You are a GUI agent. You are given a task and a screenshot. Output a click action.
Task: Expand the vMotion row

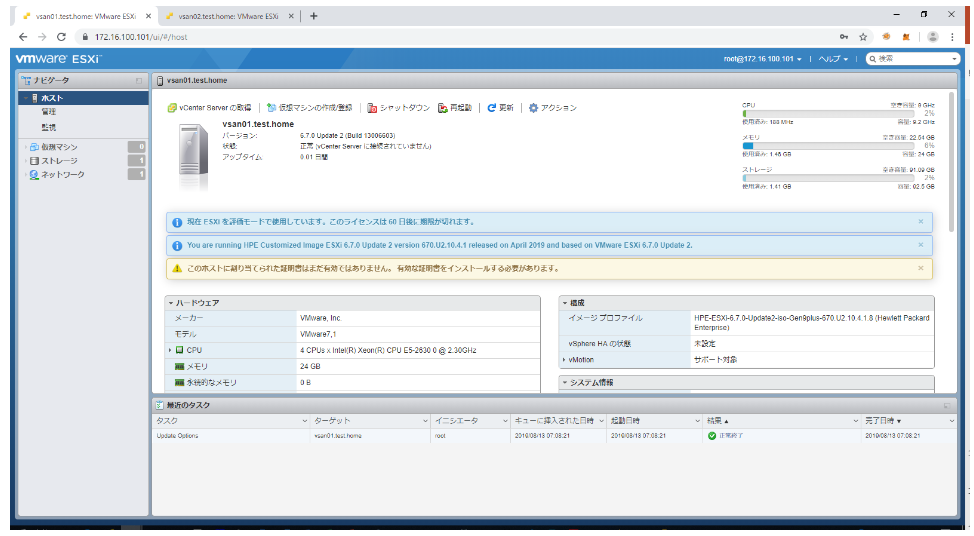[x=564, y=360]
